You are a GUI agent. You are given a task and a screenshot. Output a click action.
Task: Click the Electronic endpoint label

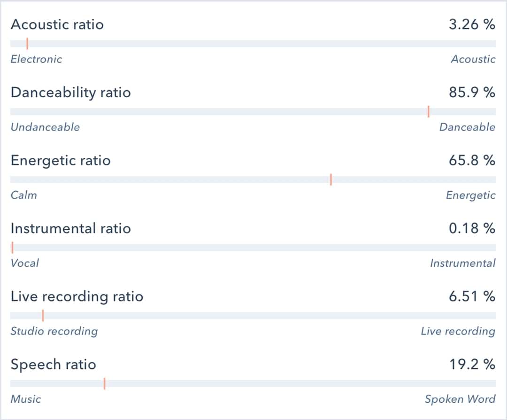[x=36, y=59]
